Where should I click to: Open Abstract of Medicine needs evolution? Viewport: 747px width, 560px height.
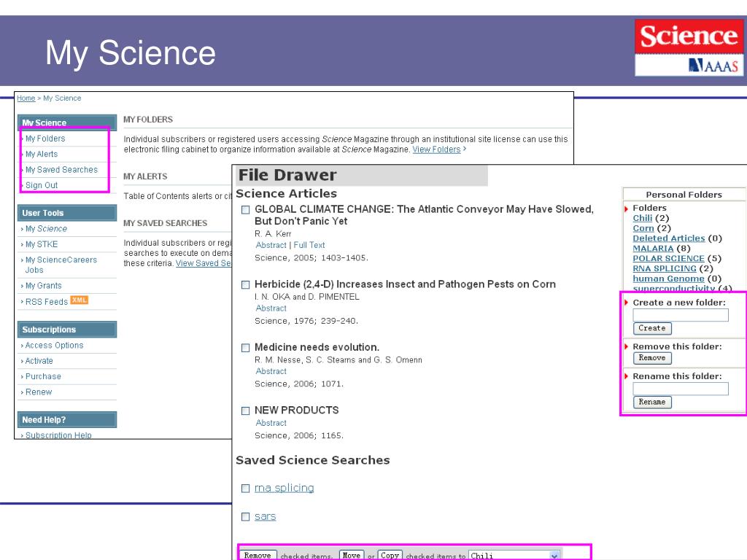click(271, 371)
